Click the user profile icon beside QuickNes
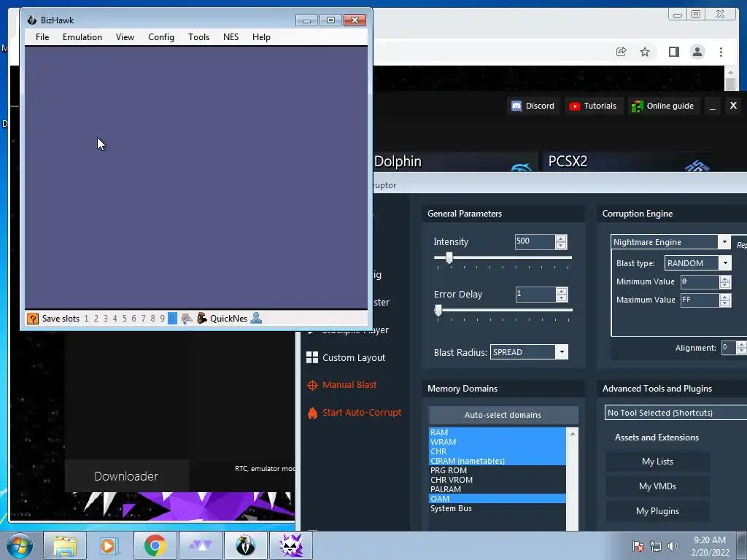Screen dimensions: 747x560 (256, 318)
